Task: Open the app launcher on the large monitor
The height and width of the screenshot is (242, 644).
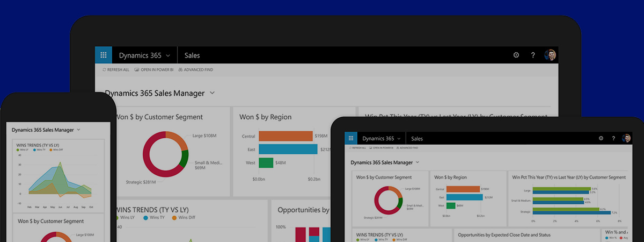Action: [104, 55]
